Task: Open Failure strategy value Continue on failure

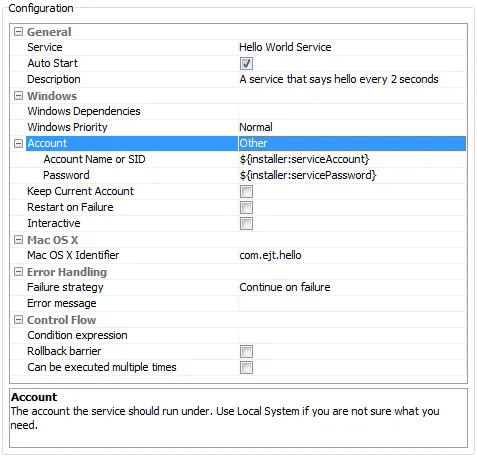Action: click(352, 287)
